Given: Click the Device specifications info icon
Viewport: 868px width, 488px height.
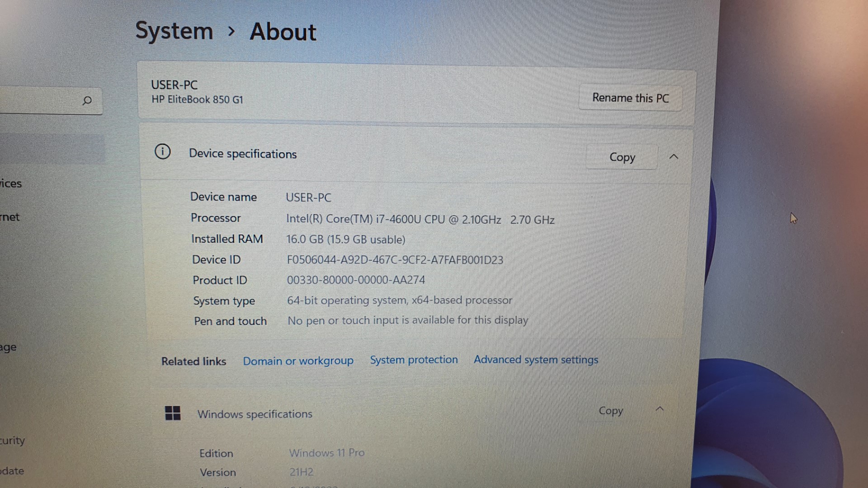Looking at the screenshot, I should point(163,152).
